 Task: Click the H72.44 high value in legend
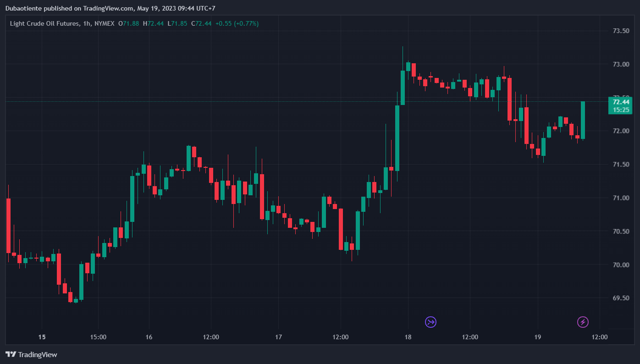153,23
